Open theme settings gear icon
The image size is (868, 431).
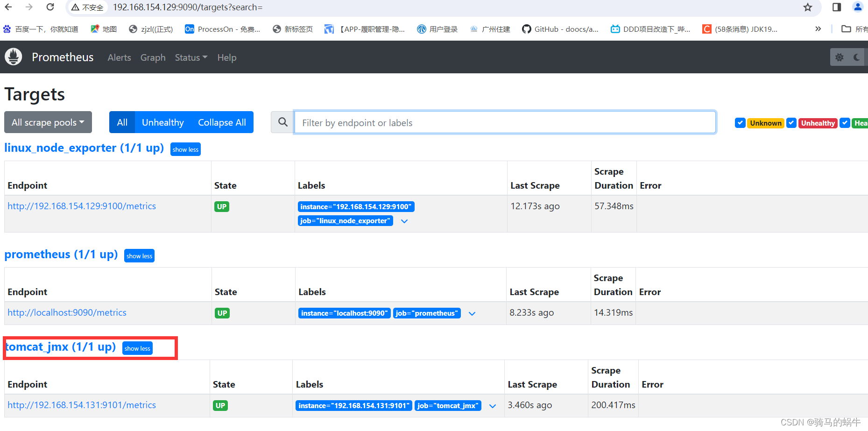tap(840, 57)
